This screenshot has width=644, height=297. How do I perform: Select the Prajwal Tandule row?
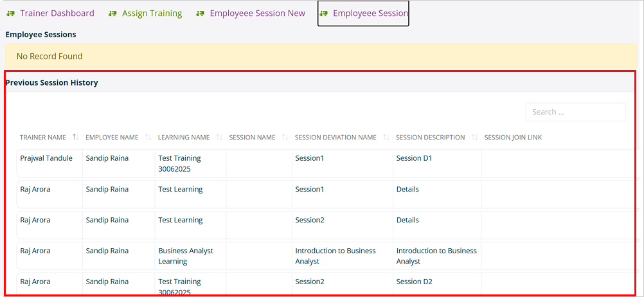coord(325,163)
